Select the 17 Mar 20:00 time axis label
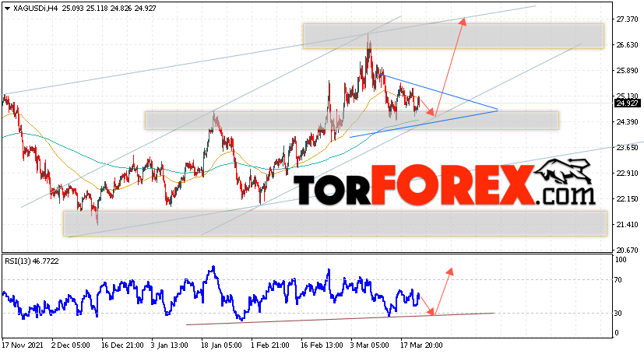 pos(421,345)
